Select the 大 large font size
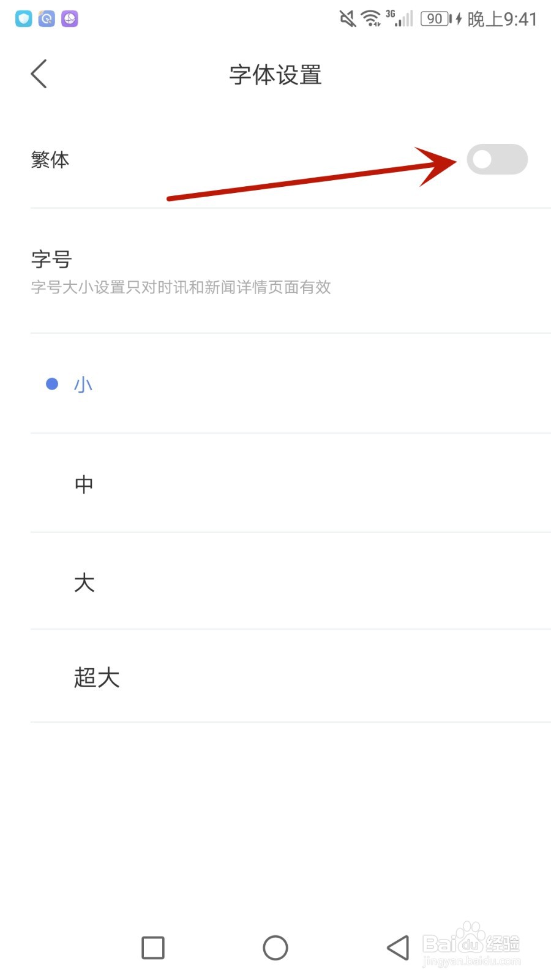This screenshot has height=980, width=551. [x=84, y=582]
